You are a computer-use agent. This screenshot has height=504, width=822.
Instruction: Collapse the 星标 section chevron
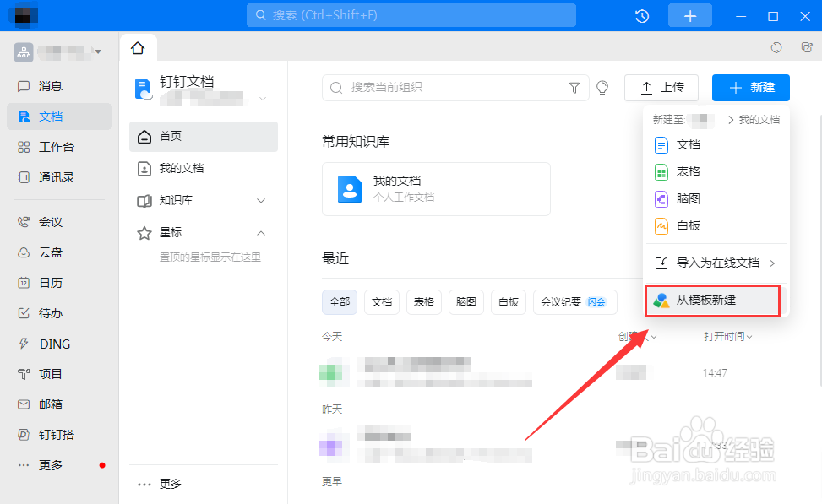[261, 233]
